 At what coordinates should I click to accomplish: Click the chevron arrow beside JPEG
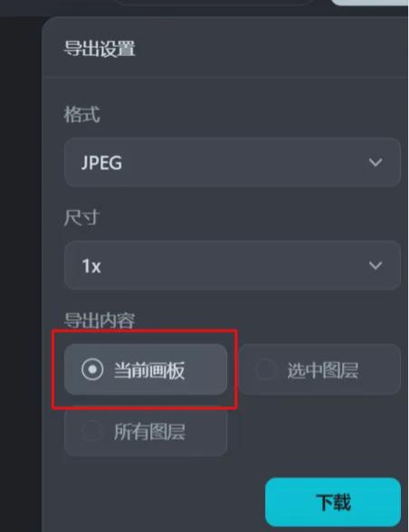[376, 162]
